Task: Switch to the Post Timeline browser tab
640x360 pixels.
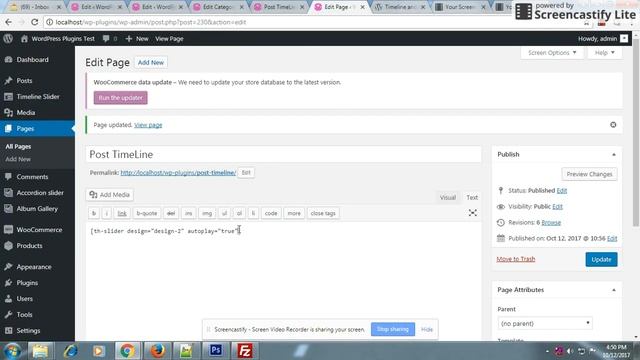Action: click(278, 7)
